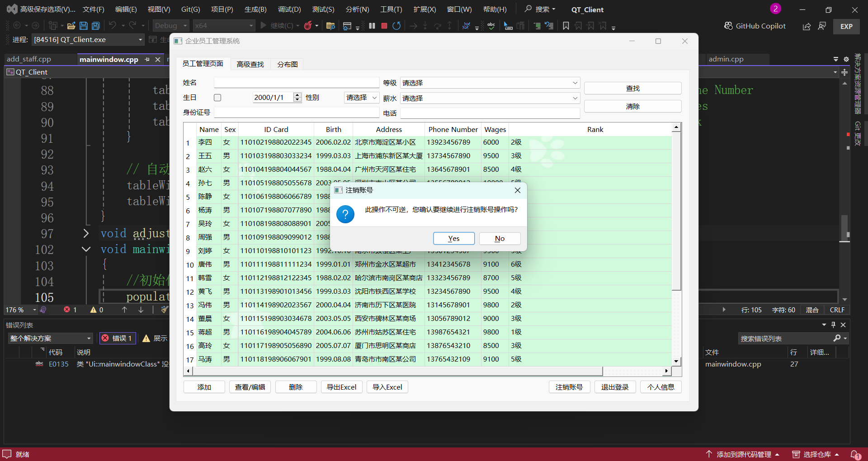Open GitHub Copilot in the title bar
Viewport: 868px width, 461px height.
coord(755,26)
